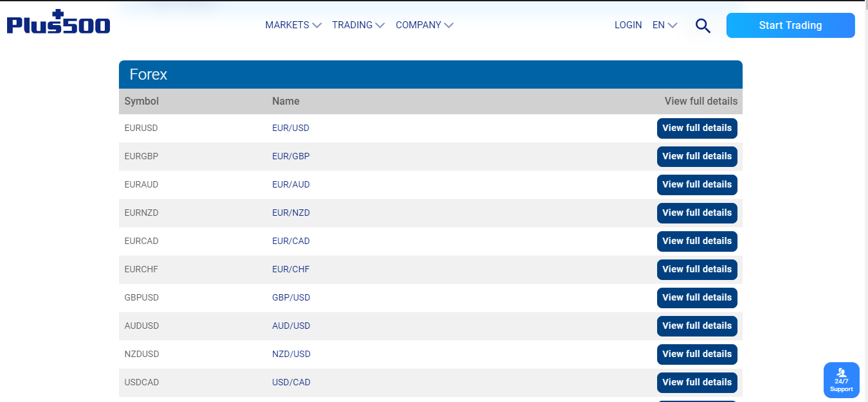The height and width of the screenshot is (402, 868).
Task: View full details for GBP/USD
Action: pos(697,297)
